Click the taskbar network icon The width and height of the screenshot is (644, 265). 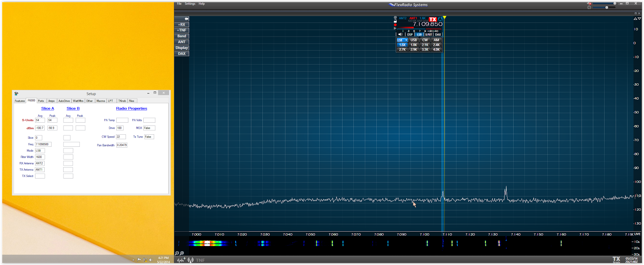click(145, 260)
